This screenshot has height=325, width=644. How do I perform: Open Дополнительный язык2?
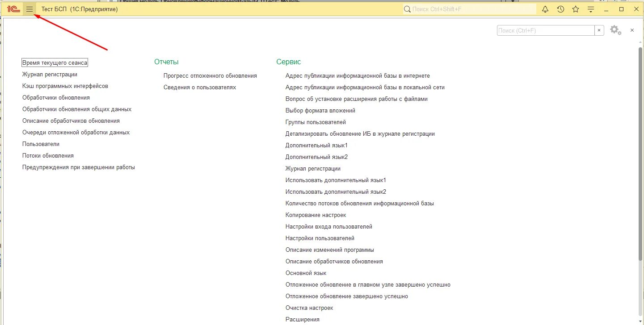pyautogui.click(x=316, y=157)
